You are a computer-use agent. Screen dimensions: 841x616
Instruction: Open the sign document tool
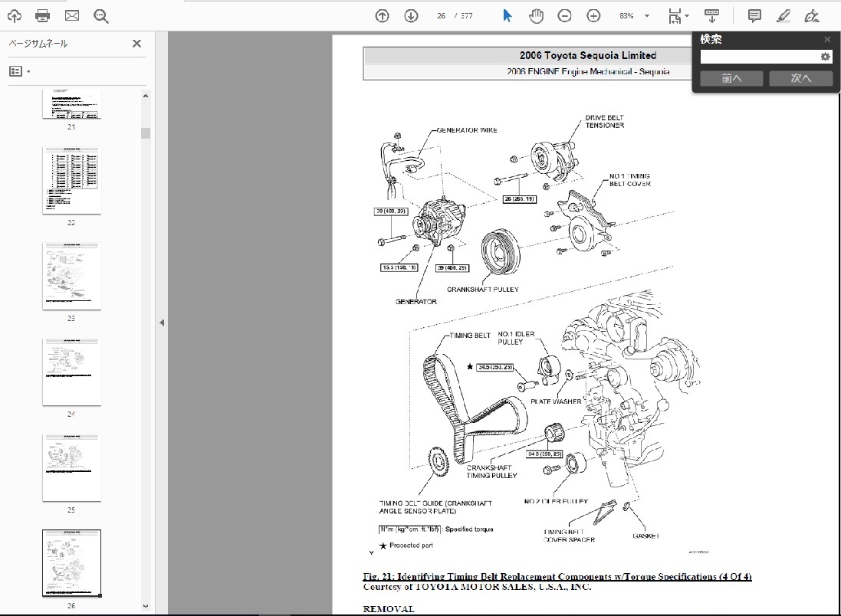[812, 16]
